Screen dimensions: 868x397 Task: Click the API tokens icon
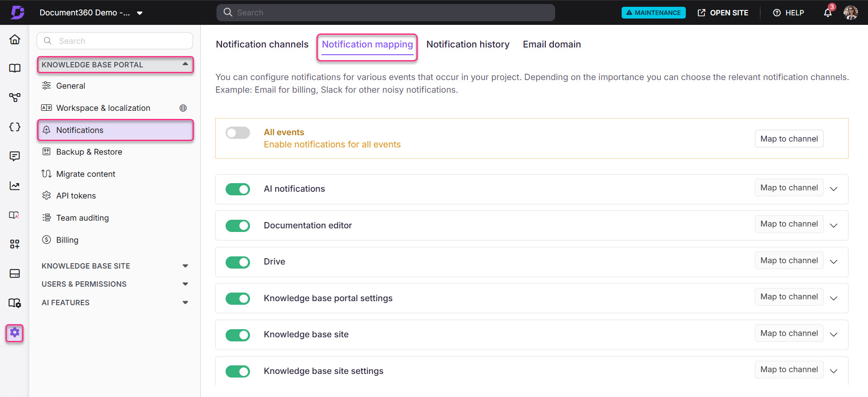point(47,195)
